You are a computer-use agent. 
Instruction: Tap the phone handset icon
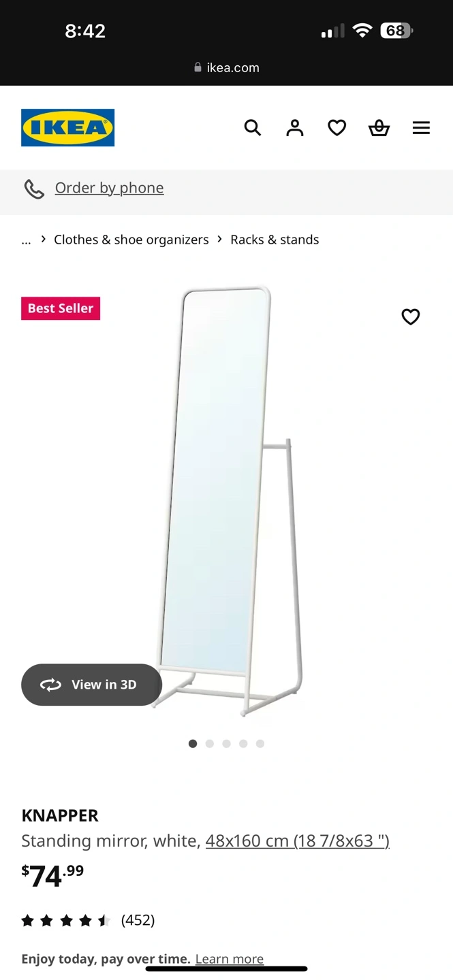[34, 189]
